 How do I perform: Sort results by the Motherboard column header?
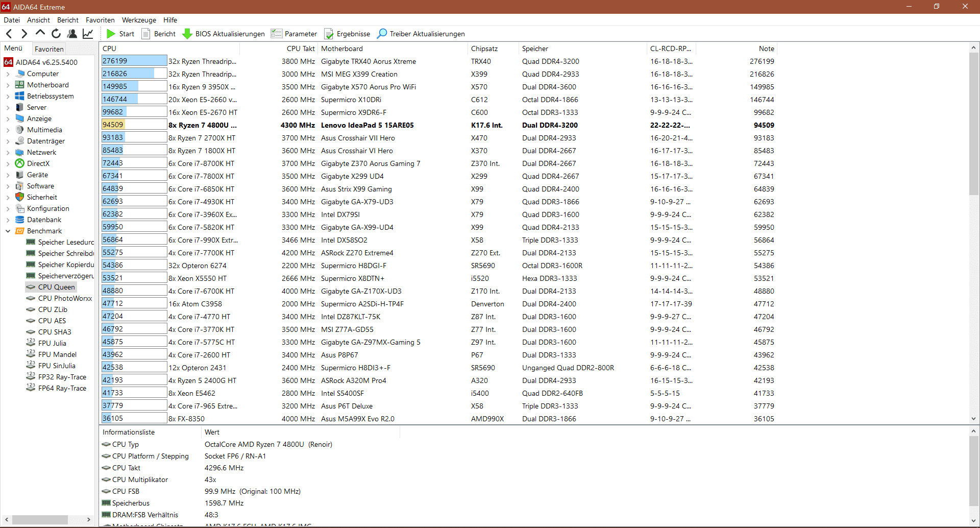tap(393, 49)
